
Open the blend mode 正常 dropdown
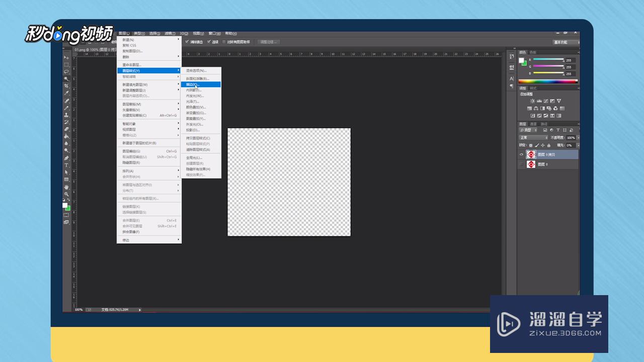[x=534, y=137]
